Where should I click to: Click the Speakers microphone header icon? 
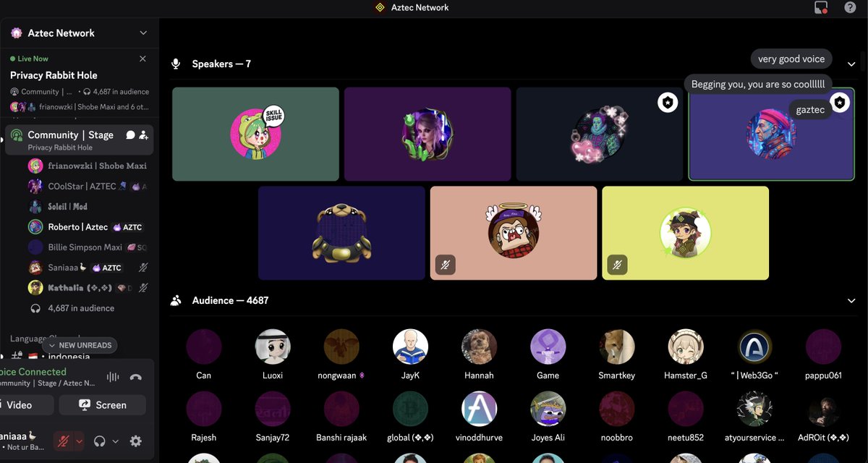point(175,64)
